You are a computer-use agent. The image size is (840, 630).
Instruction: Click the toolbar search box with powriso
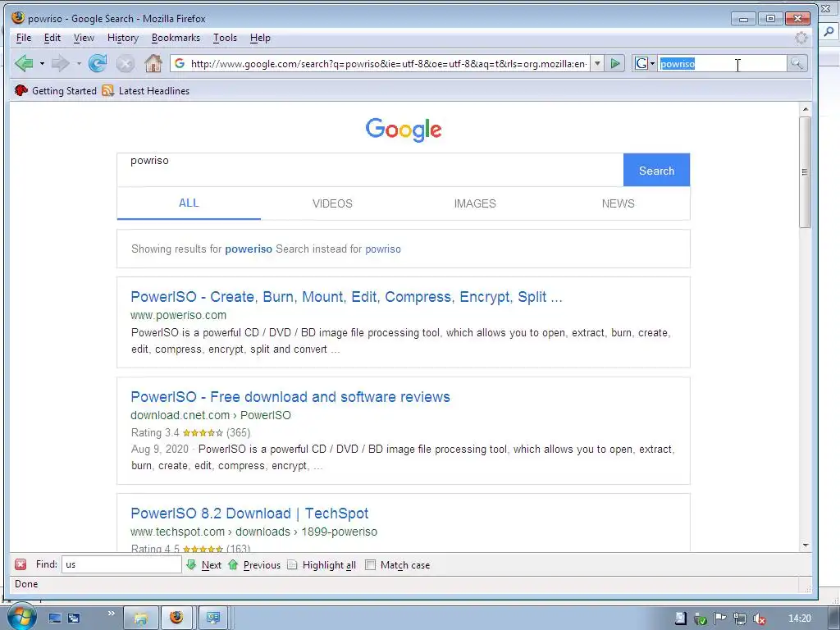pos(723,64)
